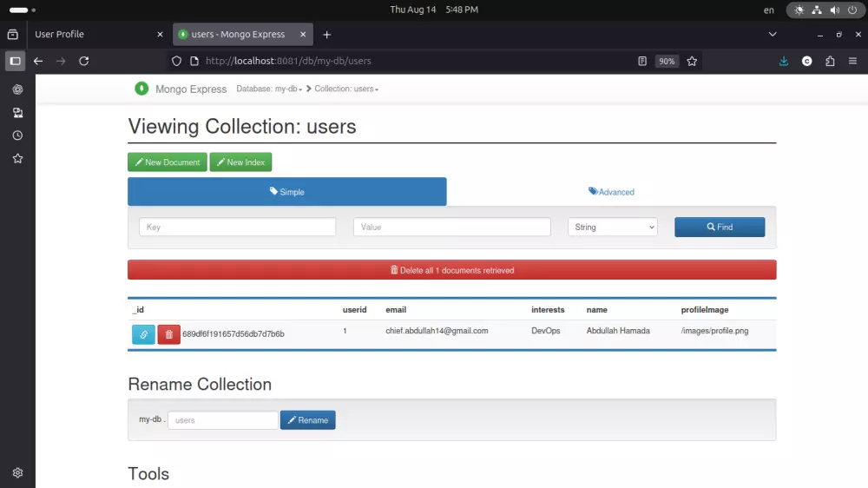Open the clock Thu Aug 14 5:48 PM

(434, 10)
